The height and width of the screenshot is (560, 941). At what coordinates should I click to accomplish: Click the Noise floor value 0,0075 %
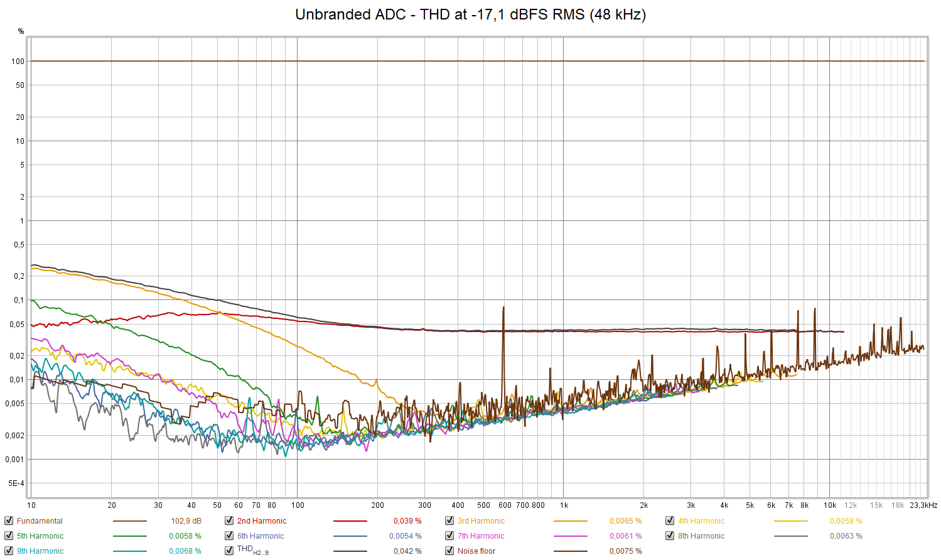tap(626, 551)
